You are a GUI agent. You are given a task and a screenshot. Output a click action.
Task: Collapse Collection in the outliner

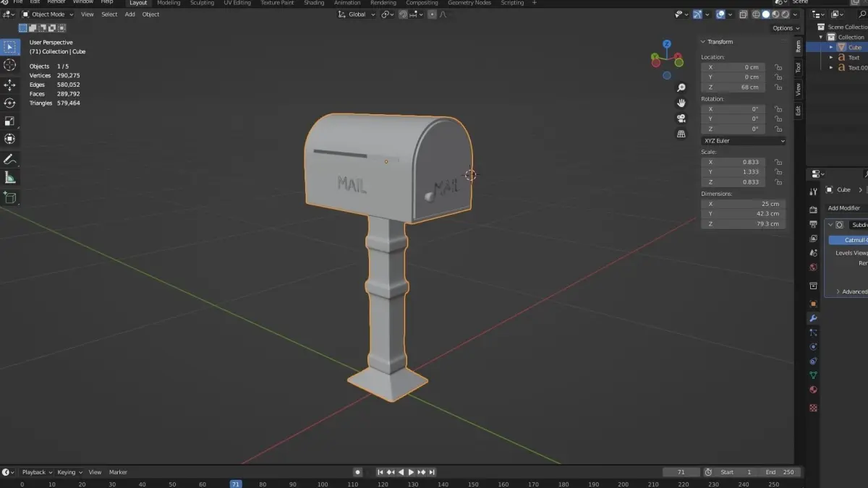coord(822,37)
